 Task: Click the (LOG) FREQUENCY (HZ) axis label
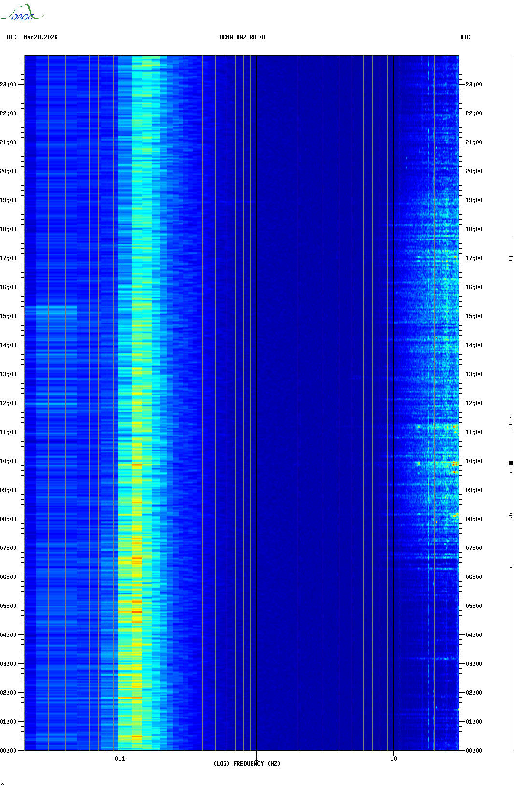247,763
